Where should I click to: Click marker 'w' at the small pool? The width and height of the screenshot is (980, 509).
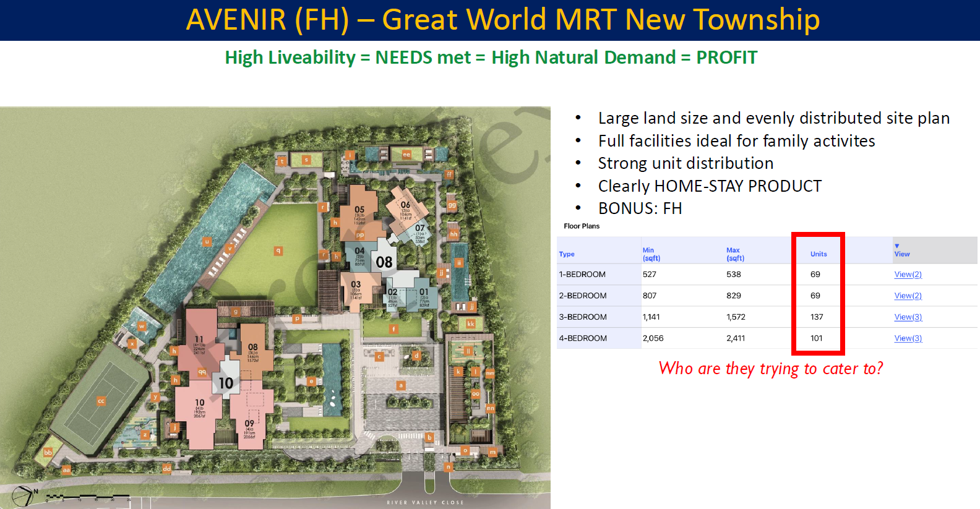point(142,326)
